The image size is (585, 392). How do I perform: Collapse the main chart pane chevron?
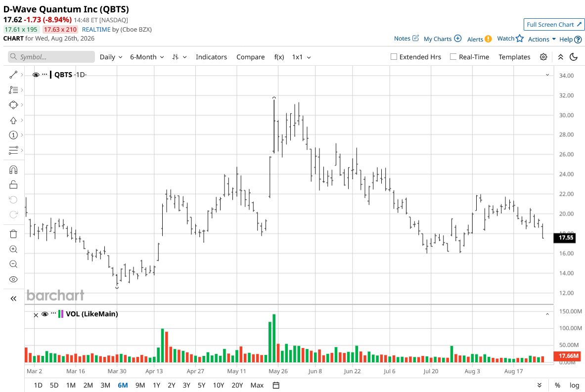click(547, 75)
